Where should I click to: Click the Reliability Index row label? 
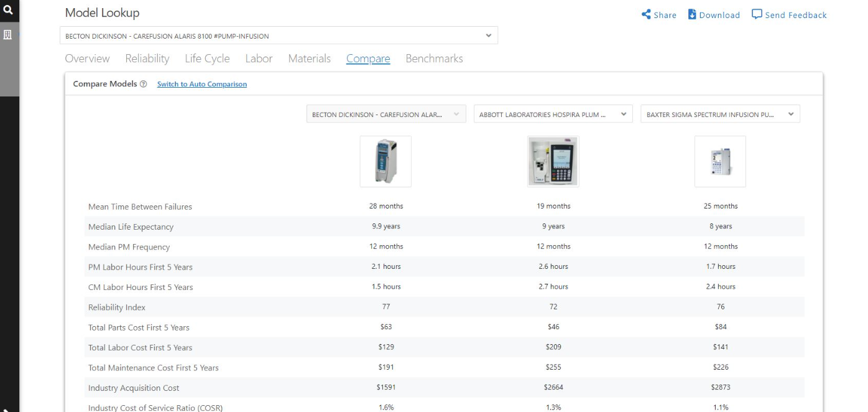coord(117,307)
